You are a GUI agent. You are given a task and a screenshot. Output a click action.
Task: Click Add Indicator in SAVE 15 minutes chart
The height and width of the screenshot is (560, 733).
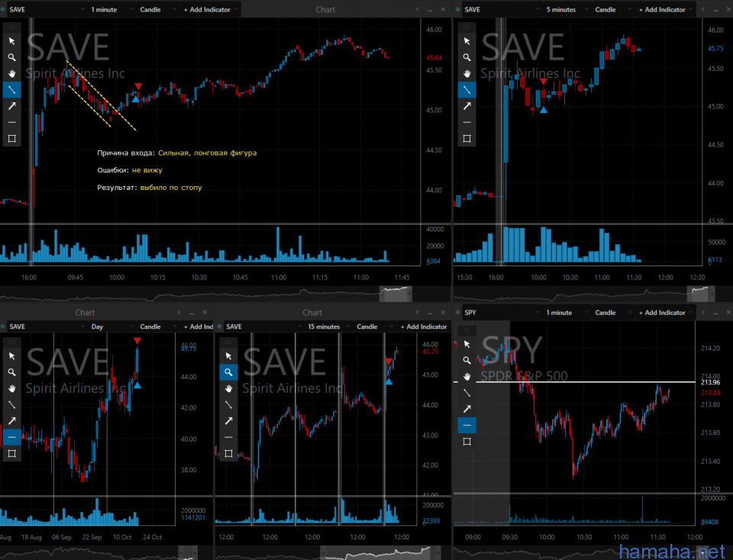click(424, 327)
